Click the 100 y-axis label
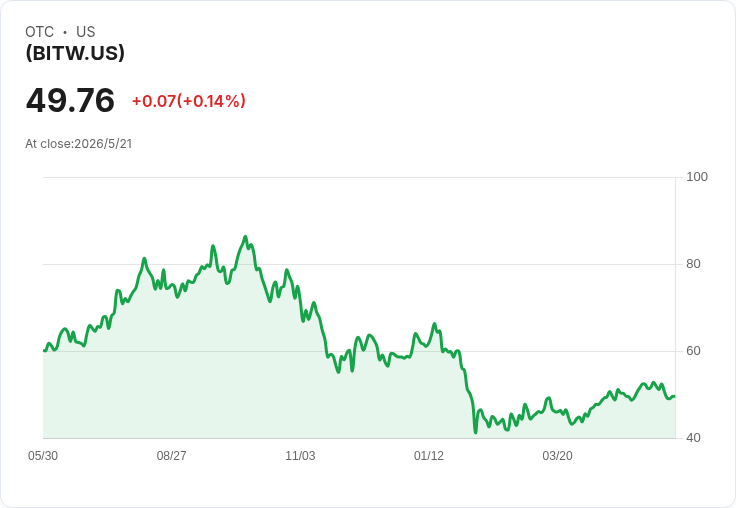Screen dimensions: 736x508 pos(697,177)
